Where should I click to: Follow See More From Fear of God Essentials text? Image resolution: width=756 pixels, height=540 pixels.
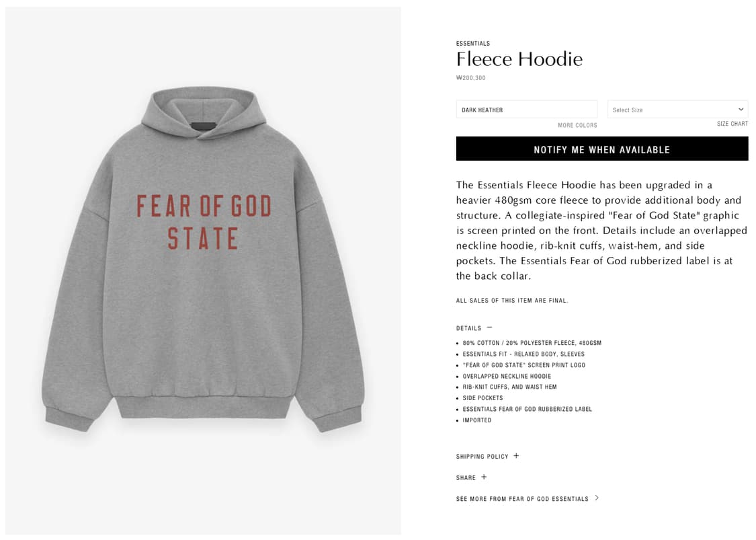521,499
